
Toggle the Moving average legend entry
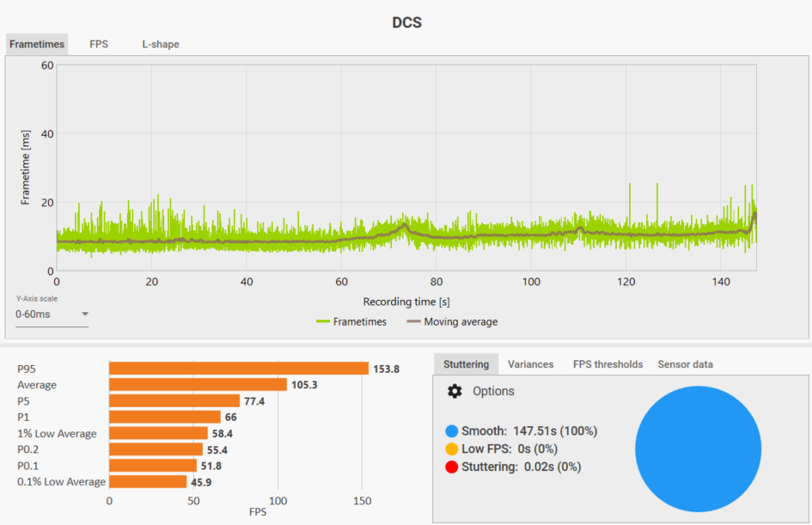[452, 321]
